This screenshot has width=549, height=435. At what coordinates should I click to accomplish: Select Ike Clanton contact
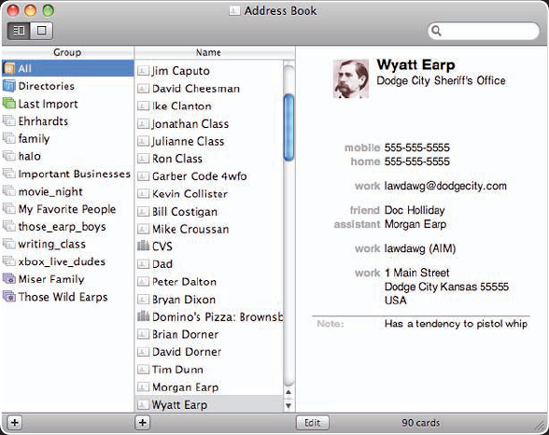tap(209, 106)
